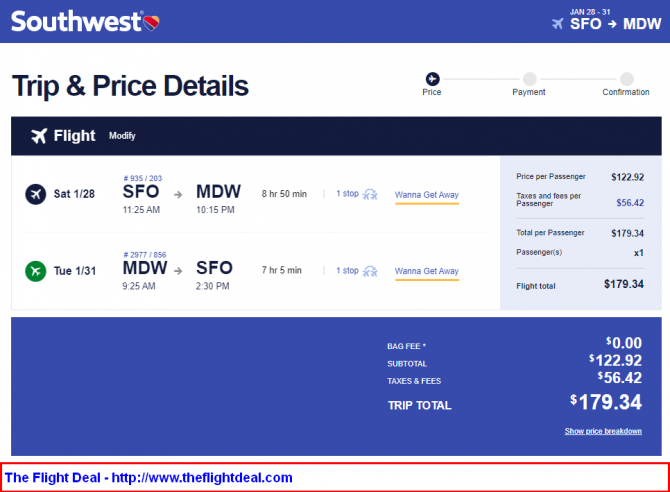The width and height of the screenshot is (670, 492).
Task: Select the Payment step circle
Action: pyautogui.click(x=529, y=79)
